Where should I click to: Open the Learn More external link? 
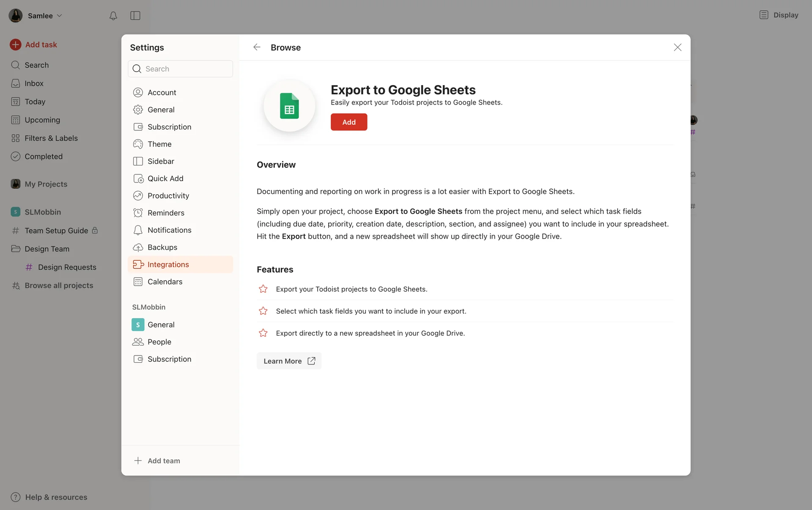point(289,361)
